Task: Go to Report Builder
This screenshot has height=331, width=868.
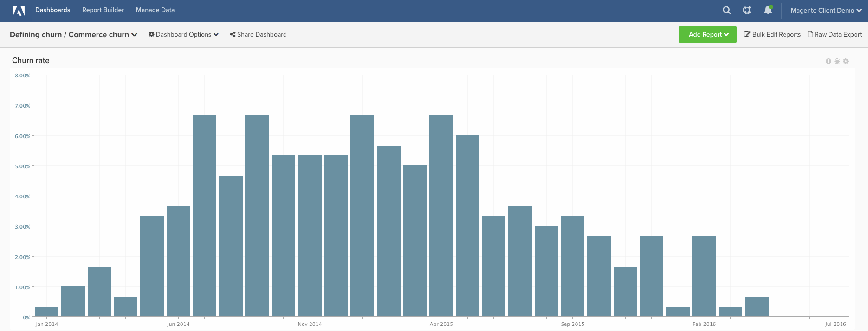Action: click(x=103, y=10)
